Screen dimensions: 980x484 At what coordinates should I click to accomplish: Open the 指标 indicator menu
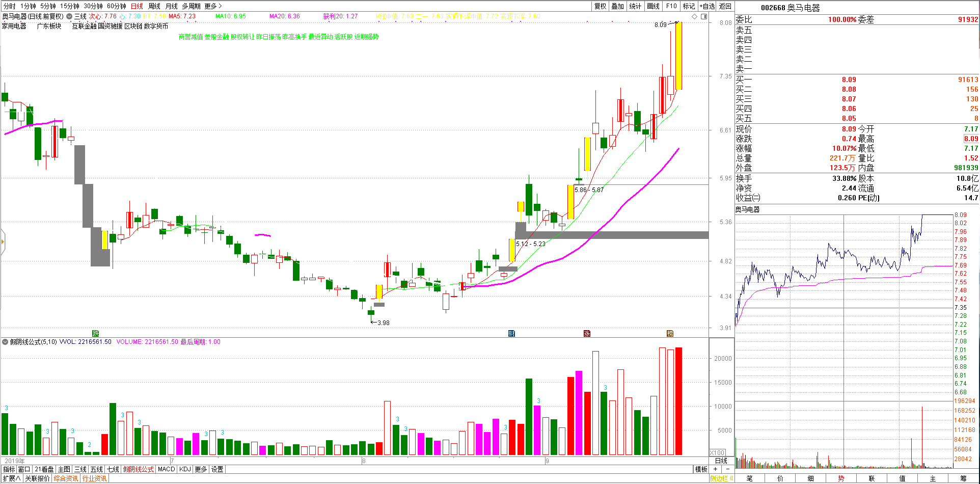pos(9,469)
